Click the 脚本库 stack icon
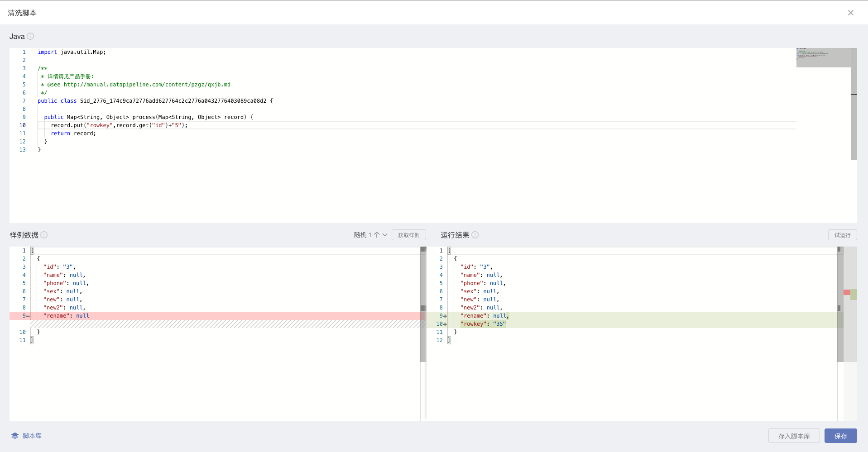Image resolution: width=868 pixels, height=452 pixels. [15, 436]
